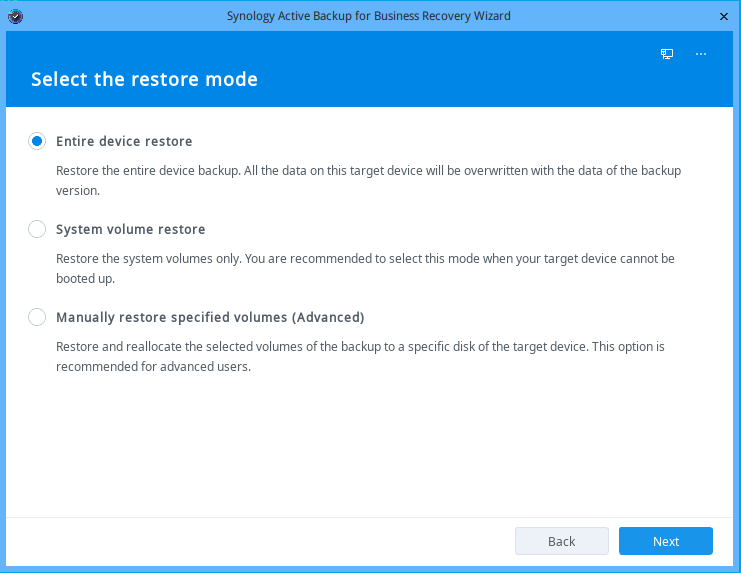
Task: Open the three-dots more options menu
Action: (701, 54)
